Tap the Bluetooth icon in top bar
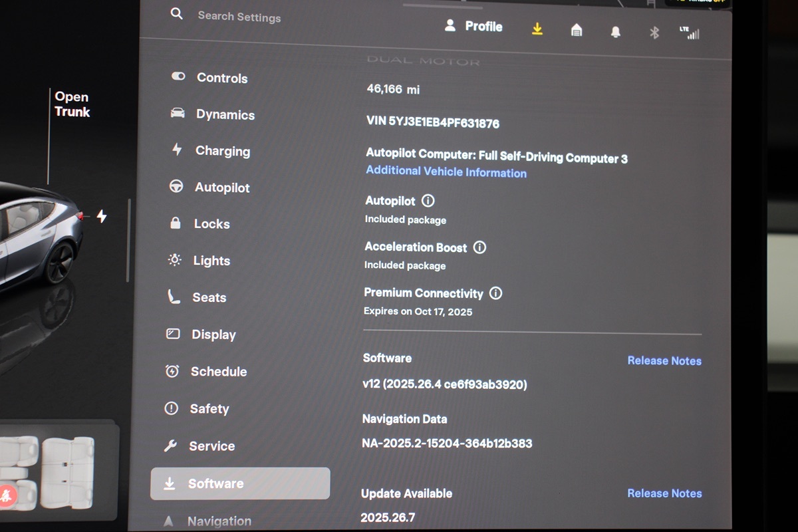The height and width of the screenshot is (532, 798). [654, 32]
